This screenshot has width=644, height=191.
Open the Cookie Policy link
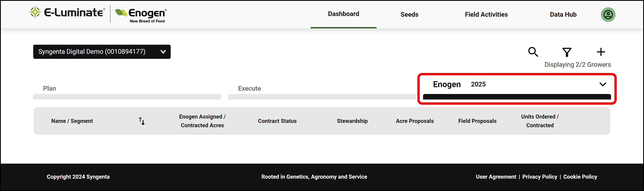coord(580,177)
